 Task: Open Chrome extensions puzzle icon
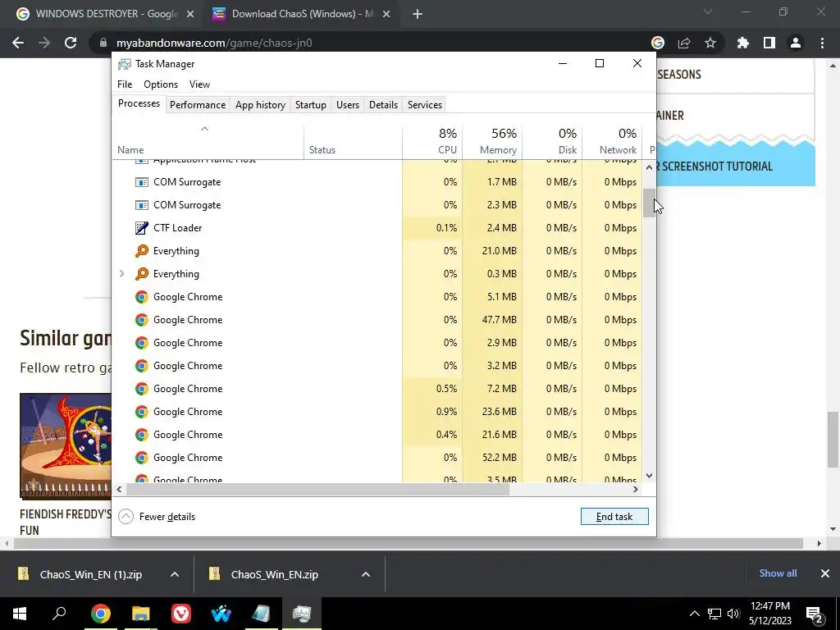[743, 43]
